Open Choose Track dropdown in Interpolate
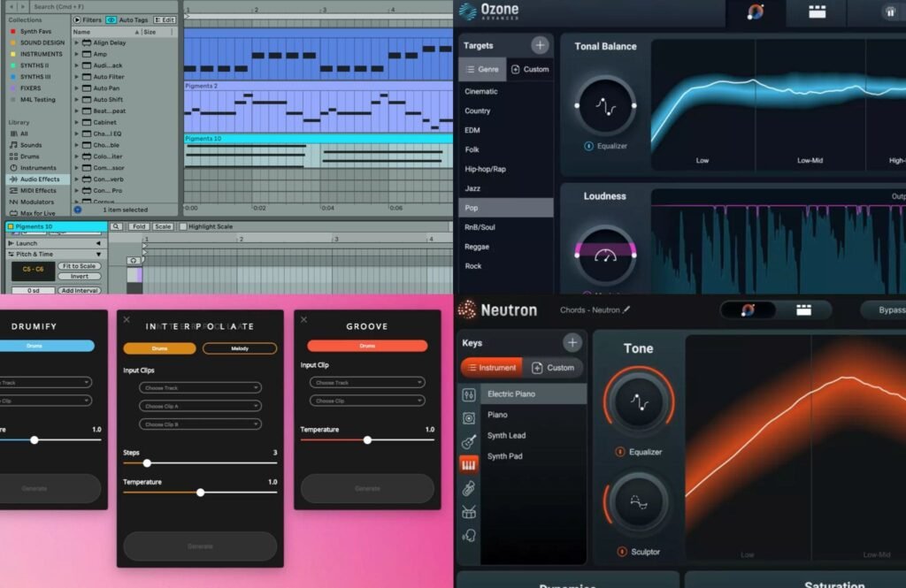Viewport: 906px width, 588px height. pyautogui.click(x=200, y=387)
